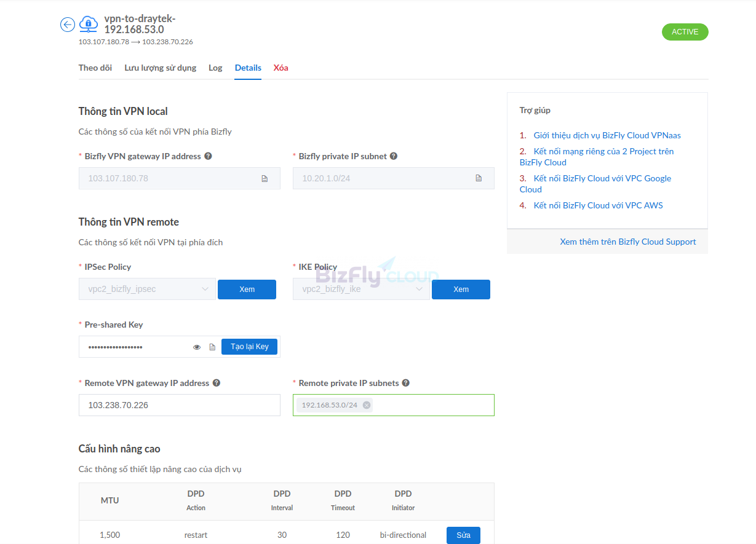This screenshot has width=756, height=544.
Task: Click the MTU column header
Action: (x=110, y=500)
